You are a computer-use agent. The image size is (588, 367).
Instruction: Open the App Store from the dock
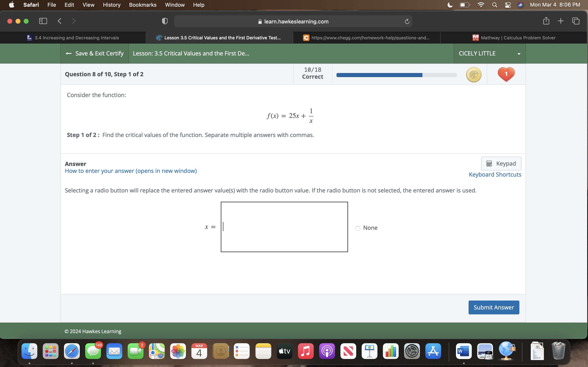433,351
